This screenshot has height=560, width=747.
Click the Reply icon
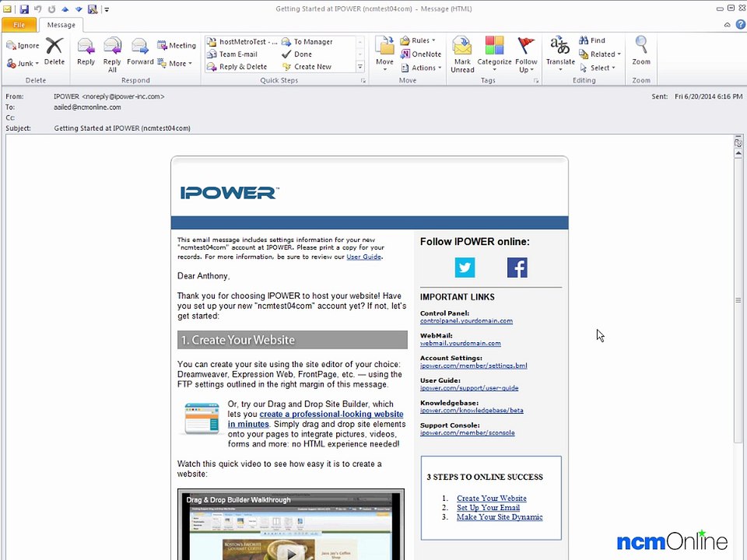86,51
